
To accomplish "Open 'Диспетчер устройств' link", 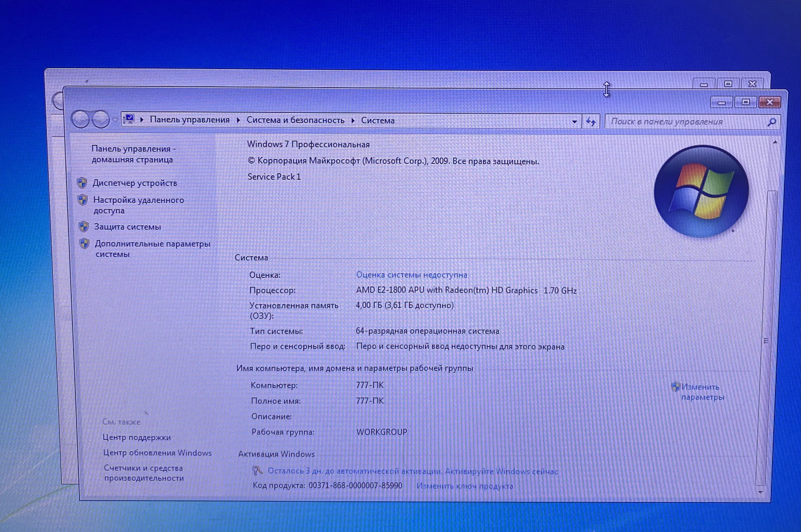I will (x=135, y=183).
